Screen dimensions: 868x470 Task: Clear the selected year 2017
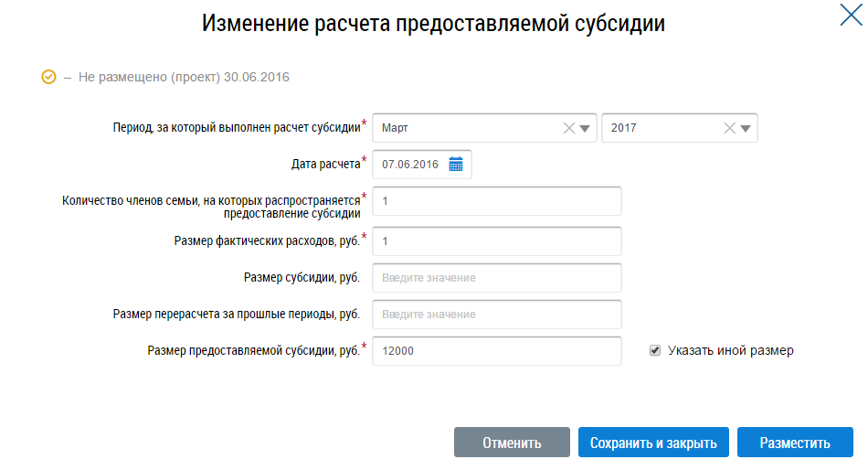pyautogui.click(x=729, y=128)
